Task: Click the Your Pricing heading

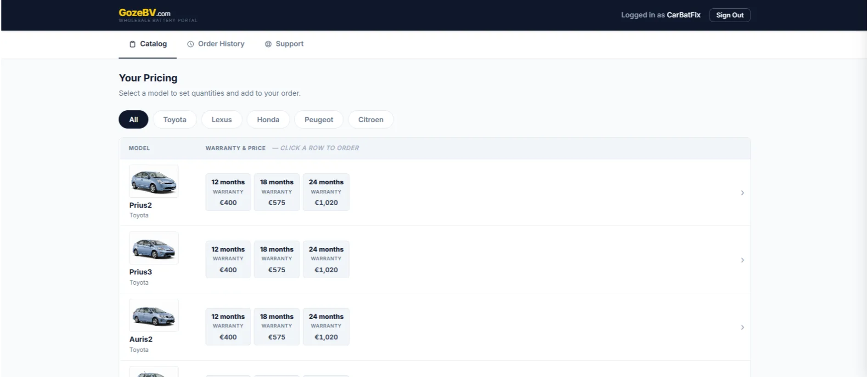Action: pyautogui.click(x=148, y=78)
